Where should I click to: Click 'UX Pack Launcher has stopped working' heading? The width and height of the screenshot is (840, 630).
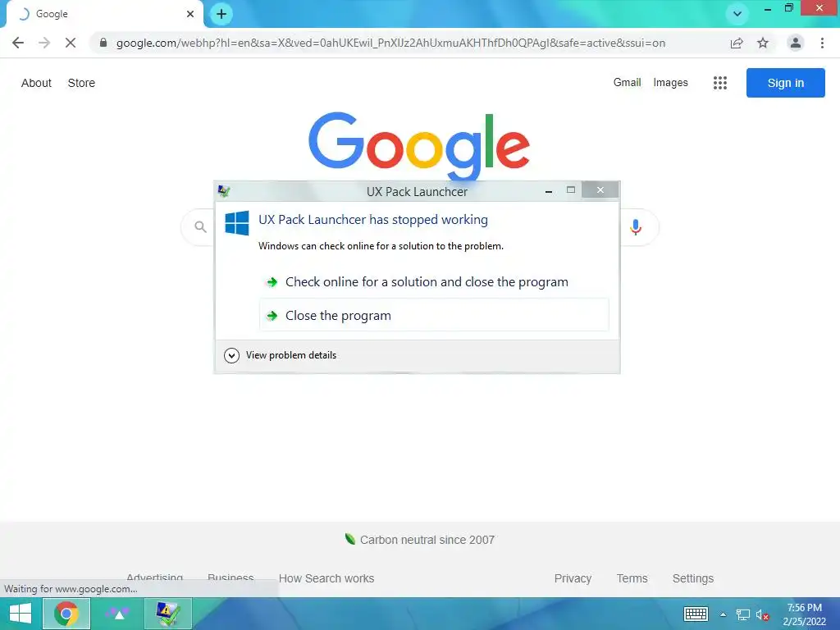tap(373, 220)
